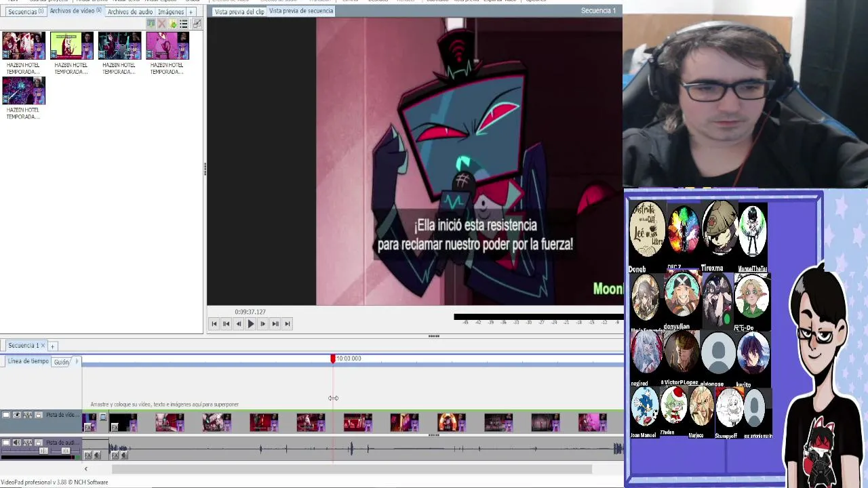The image size is (868, 488).
Task: Go to start of sequence button
Action: click(214, 324)
